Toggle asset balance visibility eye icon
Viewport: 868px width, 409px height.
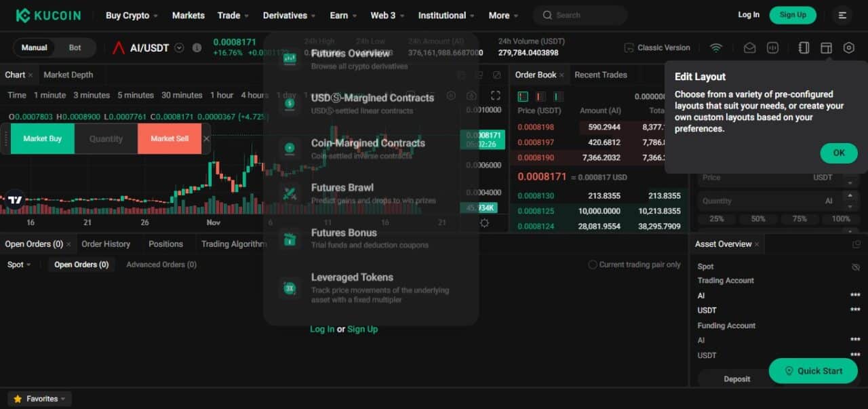coord(856,267)
